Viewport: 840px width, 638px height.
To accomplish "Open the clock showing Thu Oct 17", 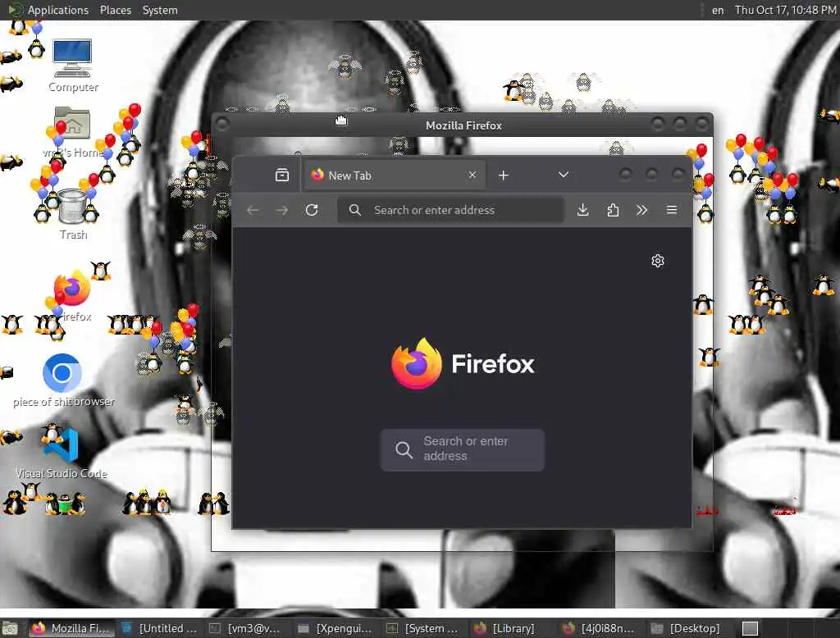I will point(785,10).
